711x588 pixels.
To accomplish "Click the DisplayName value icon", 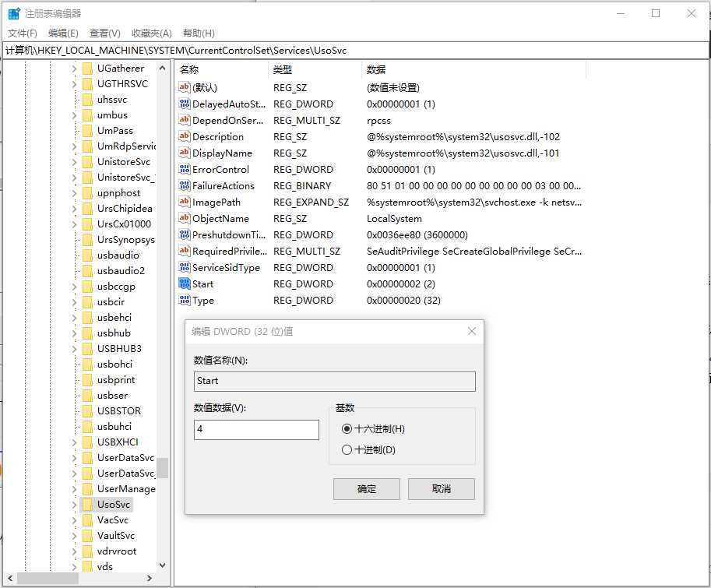I will click(x=184, y=153).
